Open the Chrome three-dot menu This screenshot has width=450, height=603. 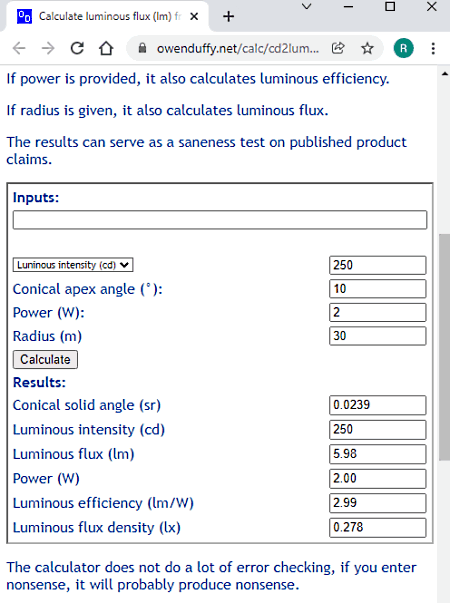pos(433,48)
